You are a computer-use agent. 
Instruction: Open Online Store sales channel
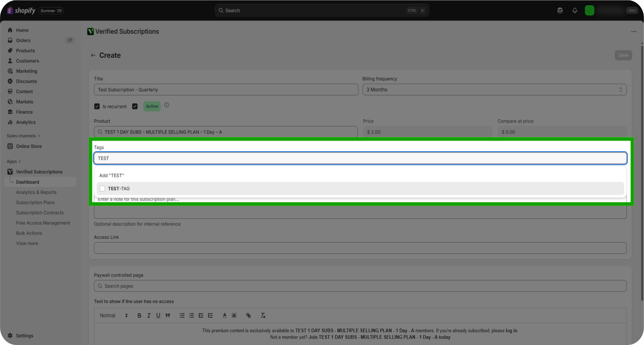pos(29,146)
